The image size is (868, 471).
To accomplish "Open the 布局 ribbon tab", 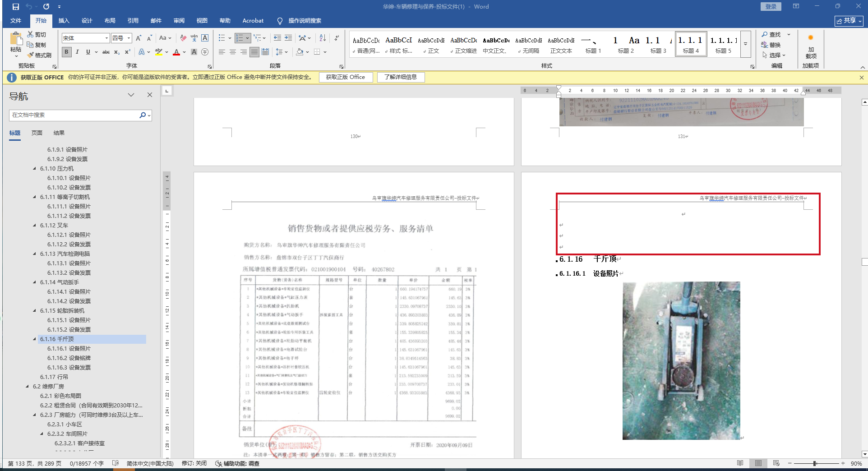I will (110, 20).
